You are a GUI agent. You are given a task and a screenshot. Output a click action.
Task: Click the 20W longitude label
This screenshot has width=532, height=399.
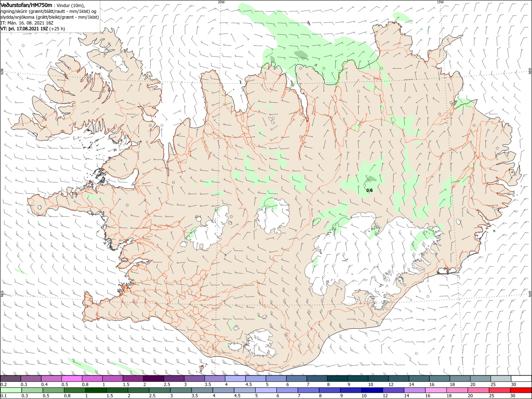[221, 2]
